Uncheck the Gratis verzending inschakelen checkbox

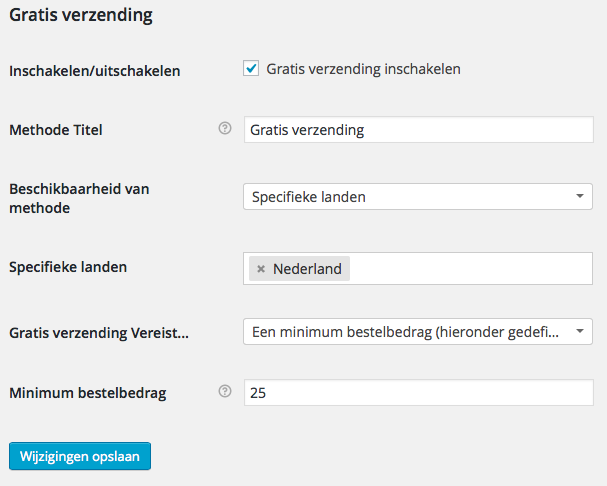point(251,68)
